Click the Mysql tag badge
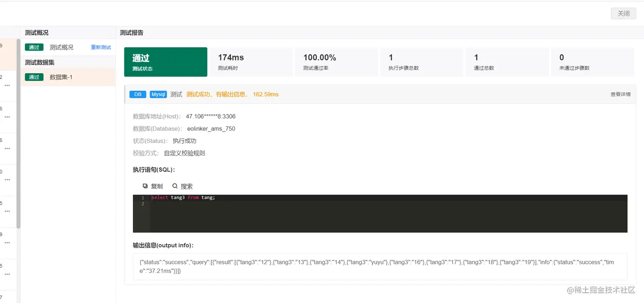 158,94
